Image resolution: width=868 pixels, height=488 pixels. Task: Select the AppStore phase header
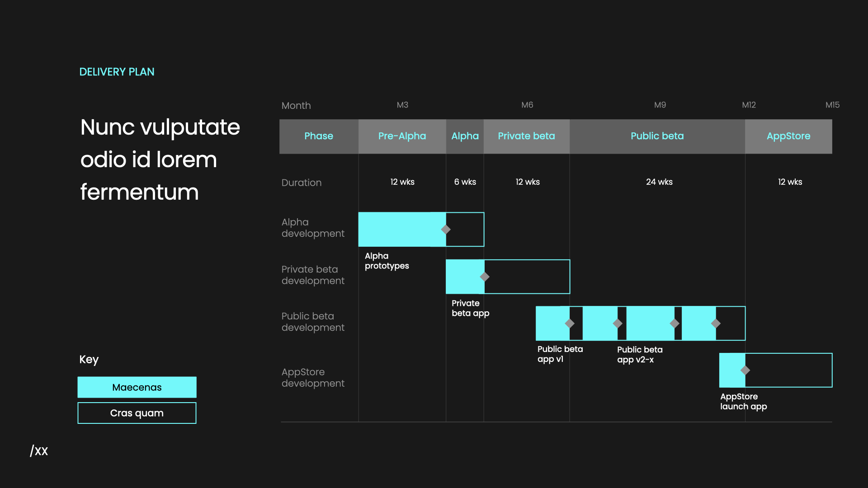[x=788, y=136]
